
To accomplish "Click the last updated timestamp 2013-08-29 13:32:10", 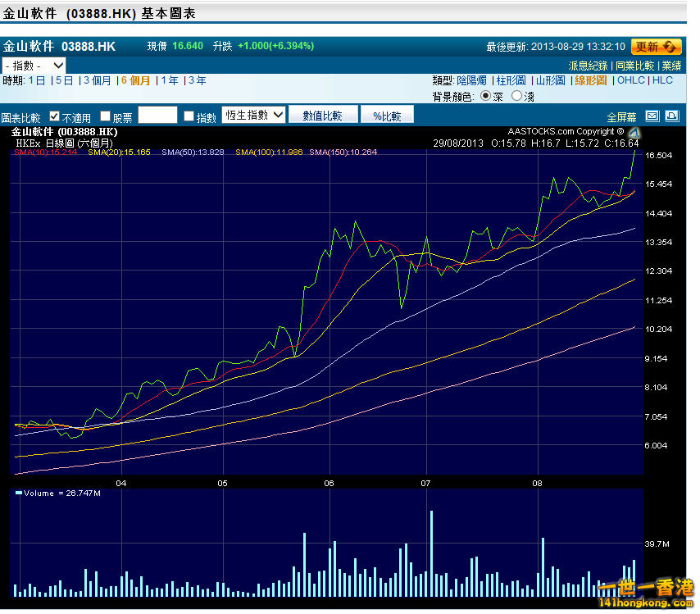I will click(x=578, y=47).
